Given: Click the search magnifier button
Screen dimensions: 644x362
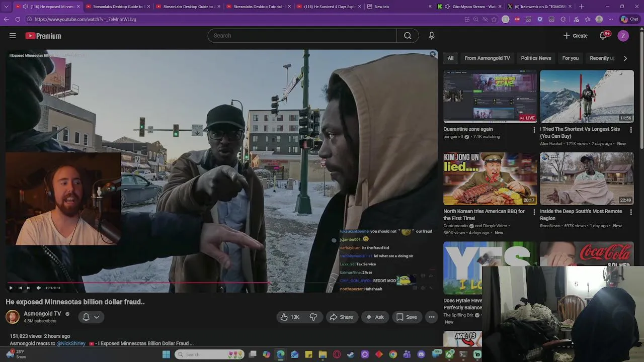Looking at the screenshot, I should point(408,36).
